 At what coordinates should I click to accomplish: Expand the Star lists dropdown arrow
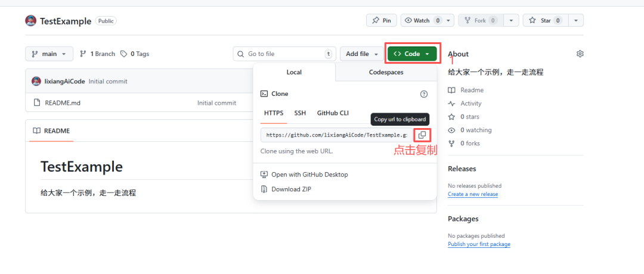(575, 20)
